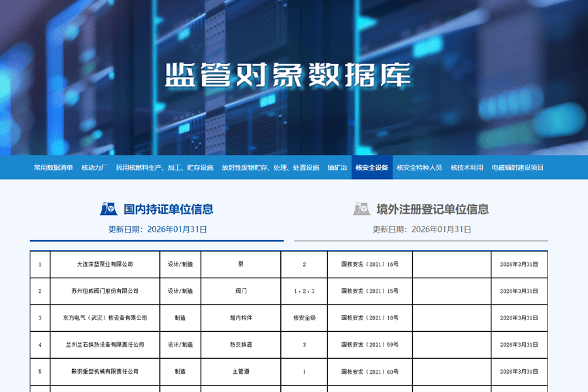588x392 pixels.
Task: Open the 常用数据清单 menu item
Action: tap(54, 168)
